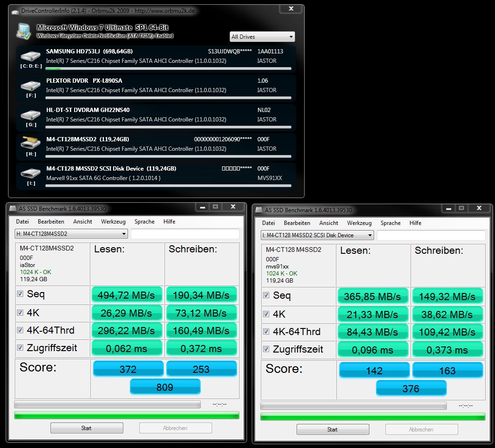This screenshot has height=448, width=495.
Task: Click the left AS SSD Benchmark title icon
Action: 13,208
